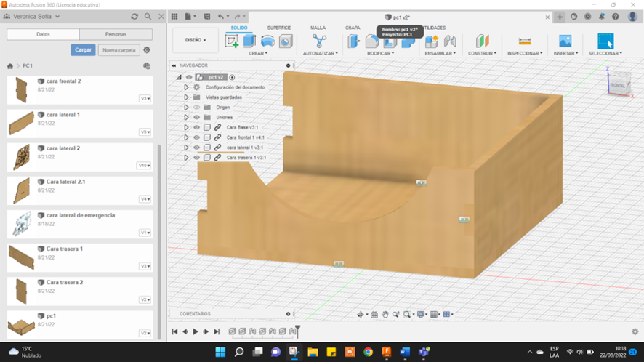
Task: Click the Cargar button
Action: coord(83,49)
